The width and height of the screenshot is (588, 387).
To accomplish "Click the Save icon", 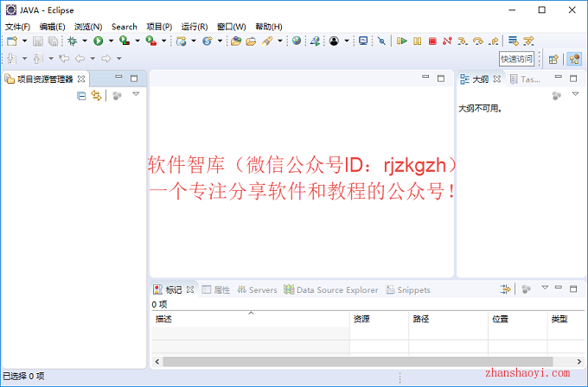I will [38, 41].
